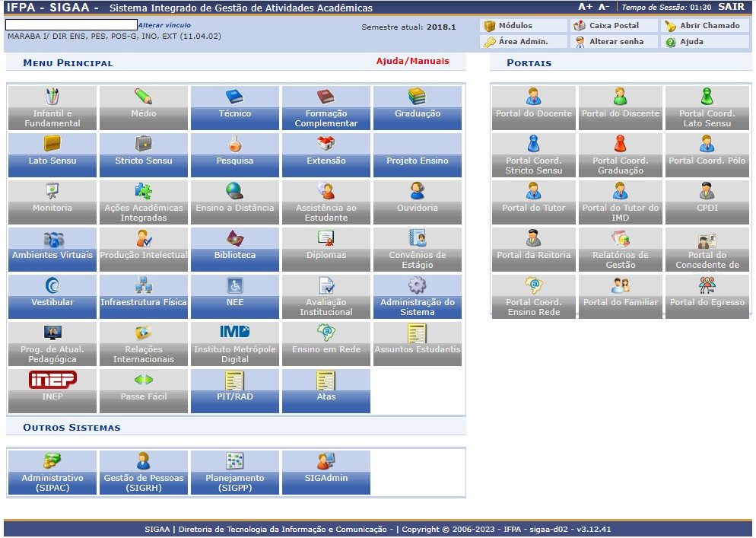Open Gestão de Pessoas (SIGRH) system
This screenshot has height=538, width=756.
point(144,473)
